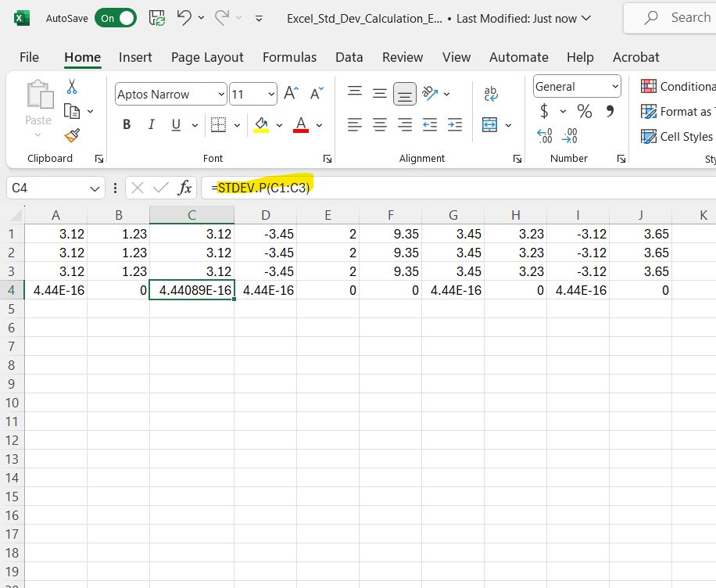The image size is (716, 588).
Task: Apply yellow fill color
Action: 261,124
